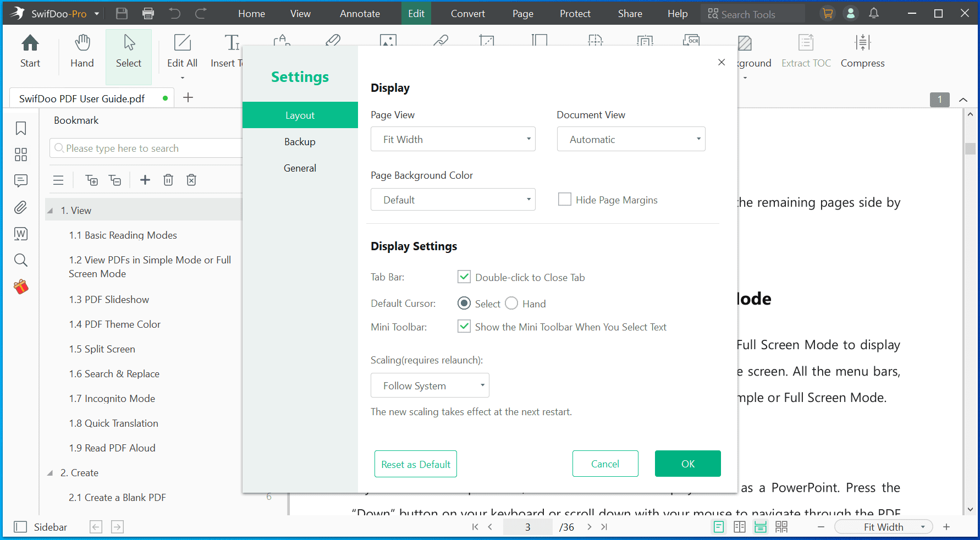Switch to the Backup settings tab
This screenshot has width=980, height=540.
(300, 141)
